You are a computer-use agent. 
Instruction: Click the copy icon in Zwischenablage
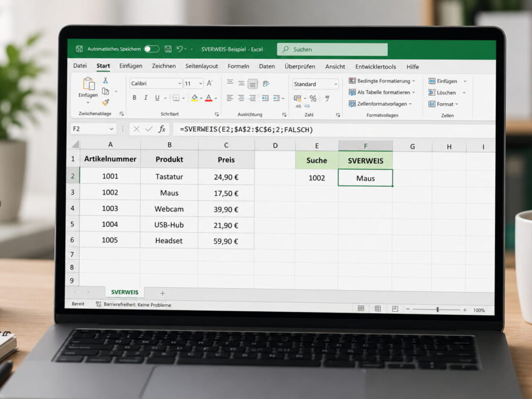coord(106,91)
